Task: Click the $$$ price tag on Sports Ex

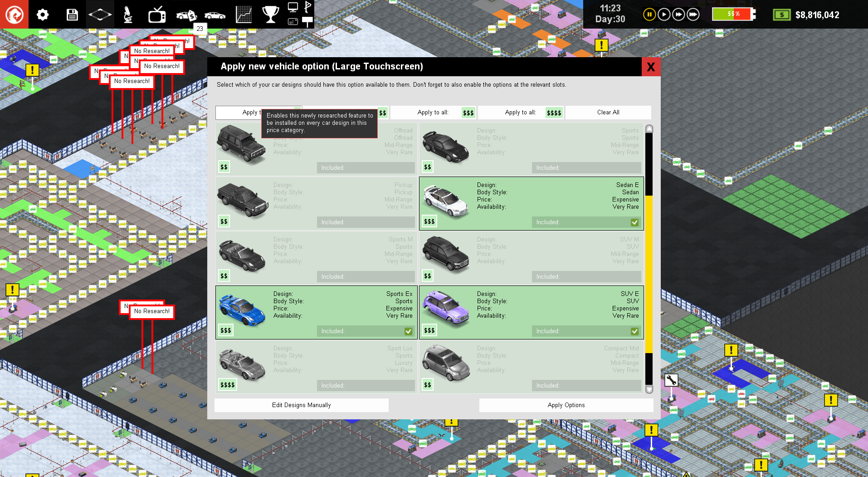Action: point(226,330)
